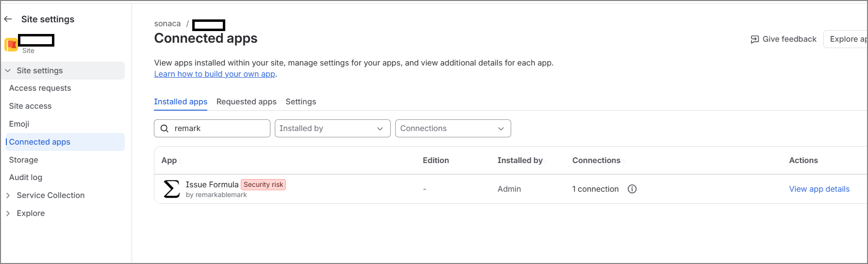Open Access requests in sidebar
This screenshot has width=868, height=264.
tap(40, 88)
